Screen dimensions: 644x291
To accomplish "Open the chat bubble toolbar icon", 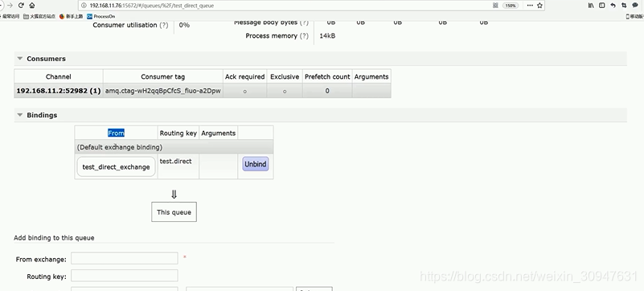I will coord(635,6).
